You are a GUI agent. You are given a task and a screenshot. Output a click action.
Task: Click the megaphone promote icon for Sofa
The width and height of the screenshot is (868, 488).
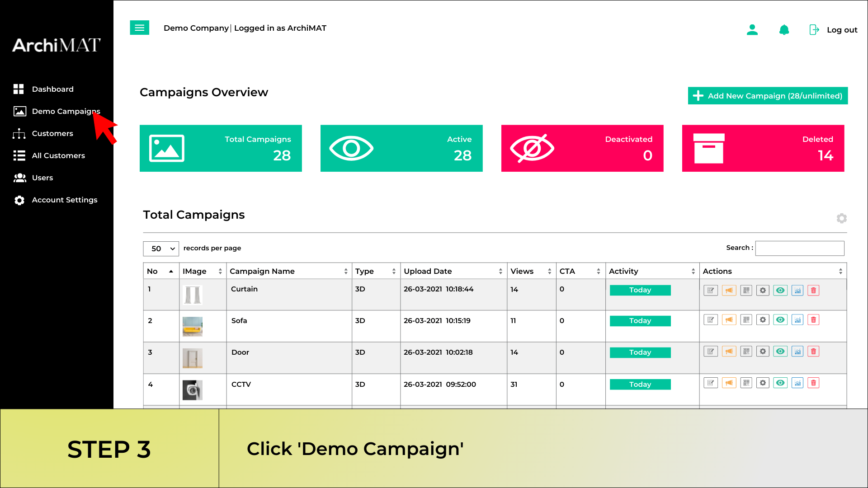tap(728, 320)
